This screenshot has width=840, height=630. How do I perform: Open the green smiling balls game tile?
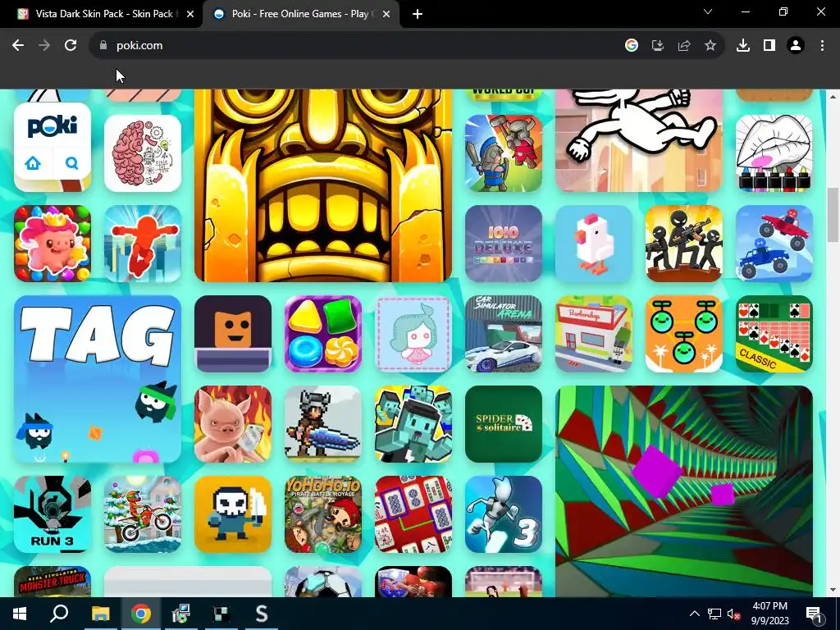[x=684, y=334]
